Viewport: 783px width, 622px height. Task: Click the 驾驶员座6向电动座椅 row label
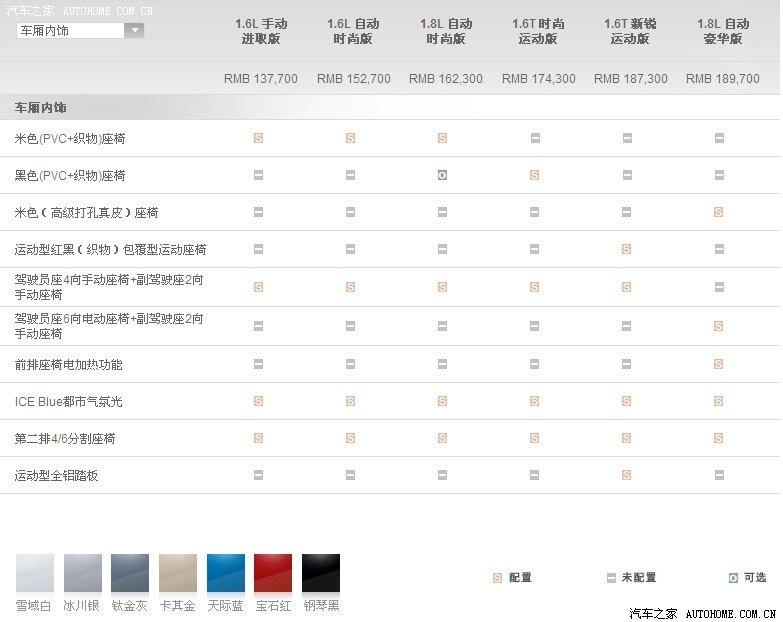109,326
